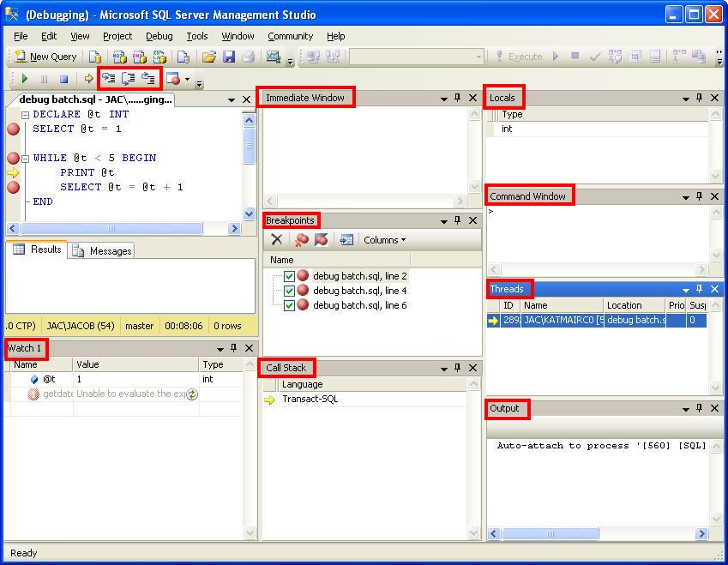Click refresh icon beside getdate watch row
The height and width of the screenshot is (565, 728).
(192, 394)
